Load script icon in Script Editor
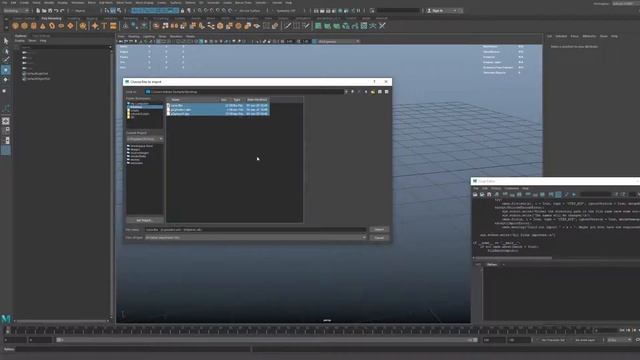Screen dimensions: 640x360 (x=475, y=195)
